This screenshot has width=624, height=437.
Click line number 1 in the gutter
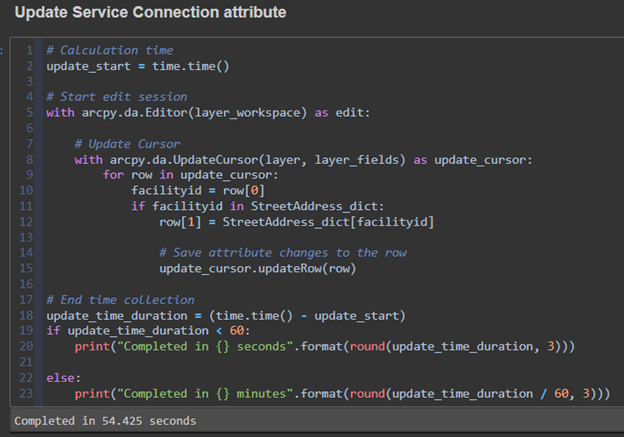[31, 50]
